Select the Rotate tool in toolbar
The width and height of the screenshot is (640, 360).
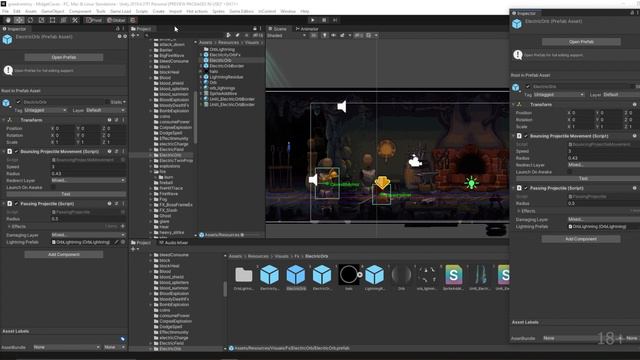(30, 20)
